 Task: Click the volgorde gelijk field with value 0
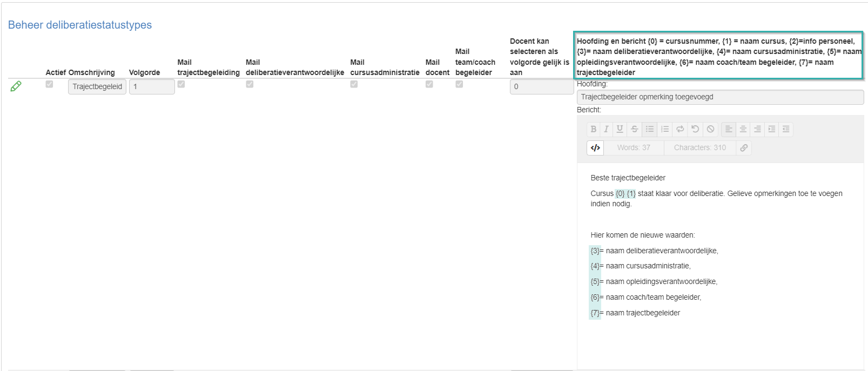pos(541,86)
